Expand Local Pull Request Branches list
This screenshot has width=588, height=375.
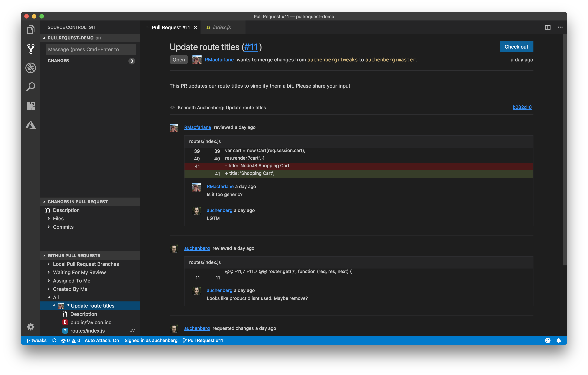[48, 264]
